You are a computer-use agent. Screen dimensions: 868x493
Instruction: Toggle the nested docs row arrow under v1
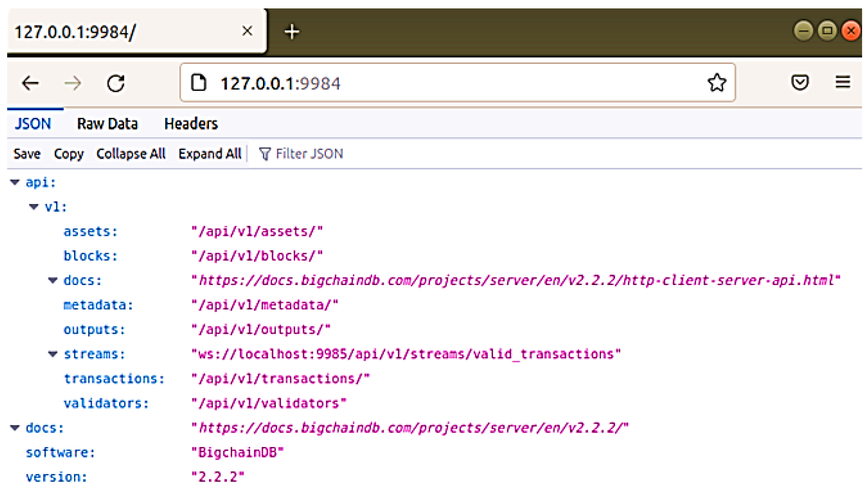[53, 281]
